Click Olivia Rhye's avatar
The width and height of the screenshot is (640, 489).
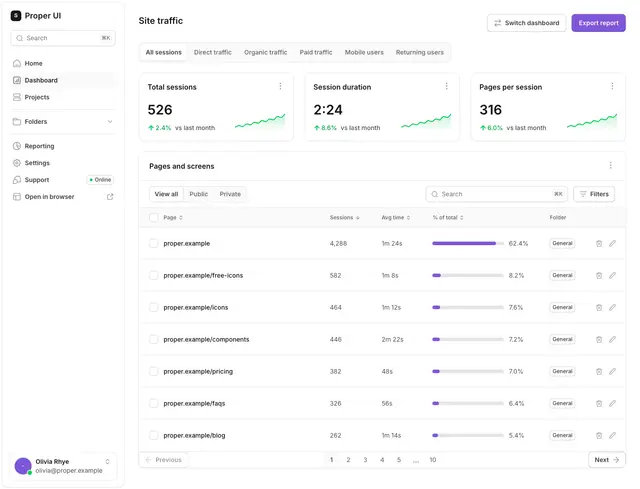pyautogui.click(x=23, y=466)
